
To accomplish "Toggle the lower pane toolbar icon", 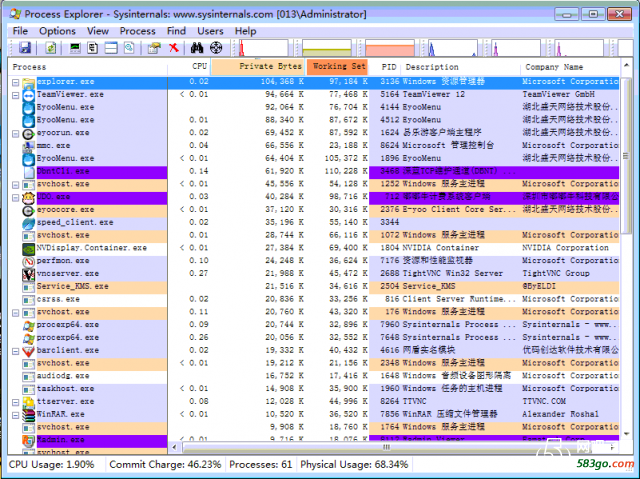I will click(x=111, y=48).
